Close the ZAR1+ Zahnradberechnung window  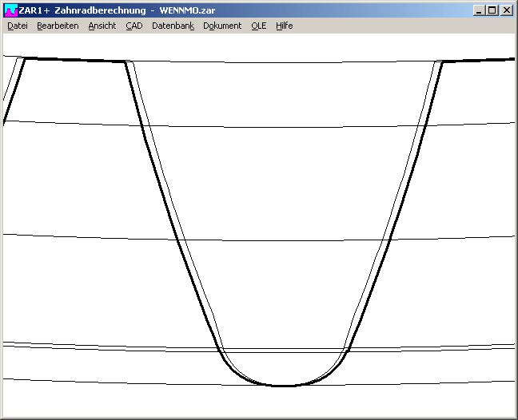click(506, 10)
